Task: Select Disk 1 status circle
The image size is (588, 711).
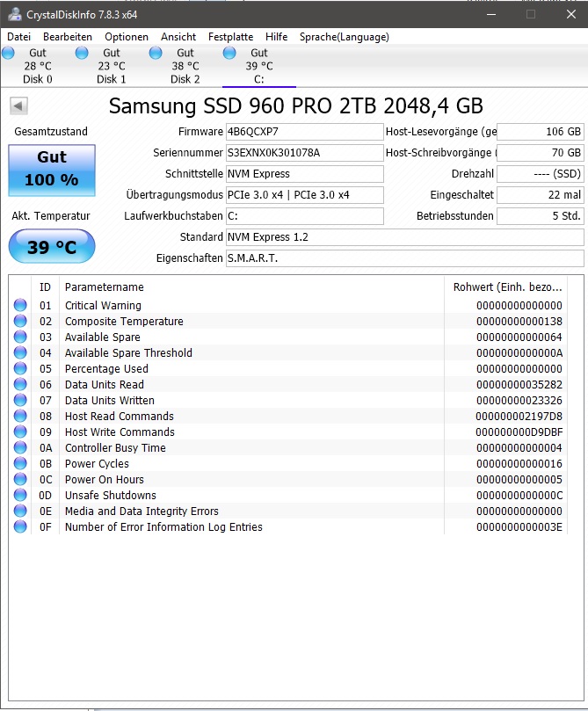Action: click(x=82, y=53)
